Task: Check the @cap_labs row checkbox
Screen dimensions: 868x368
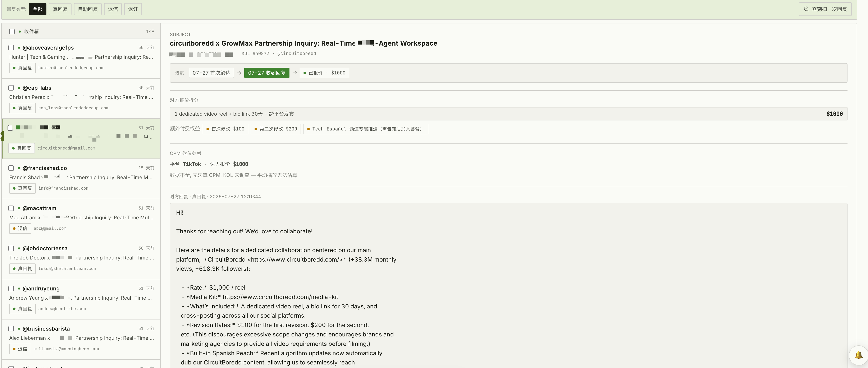Action: 11,88
